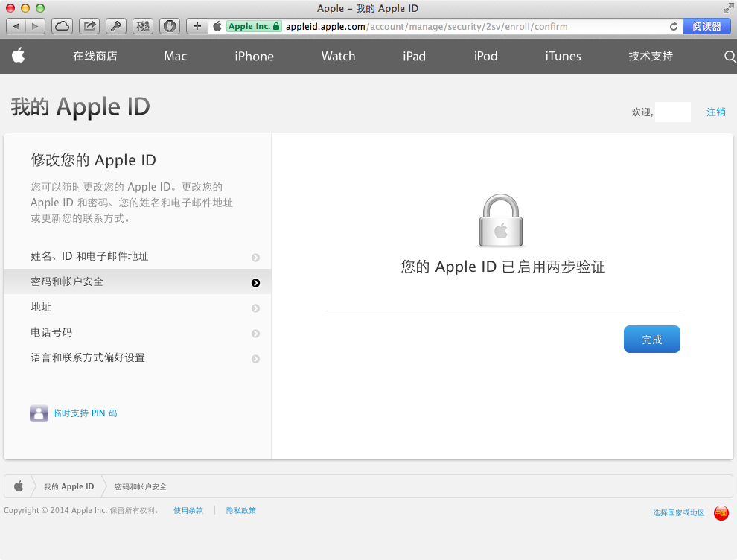Open the 临时支持 PIN 码 link
The height and width of the screenshot is (560, 737).
click(85, 413)
